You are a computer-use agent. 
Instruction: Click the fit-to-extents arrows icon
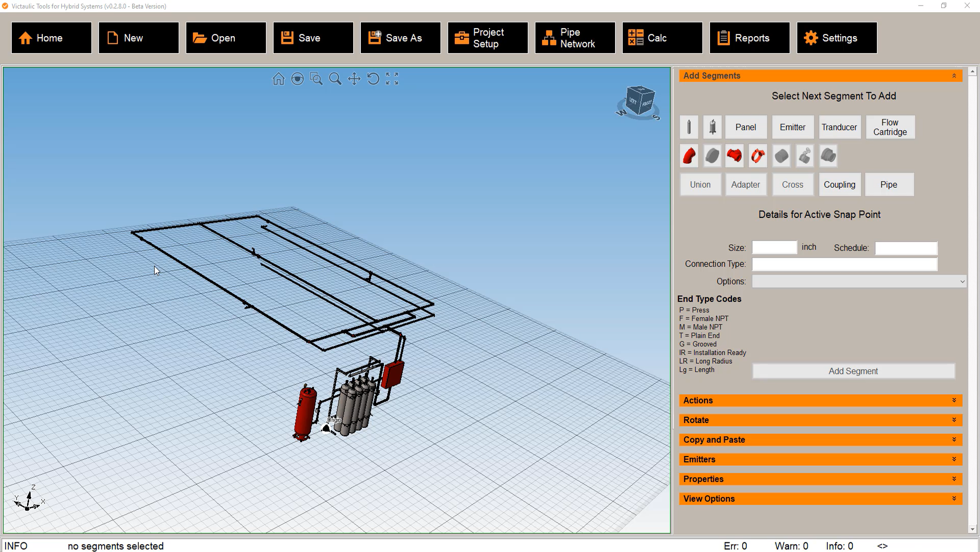(392, 79)
